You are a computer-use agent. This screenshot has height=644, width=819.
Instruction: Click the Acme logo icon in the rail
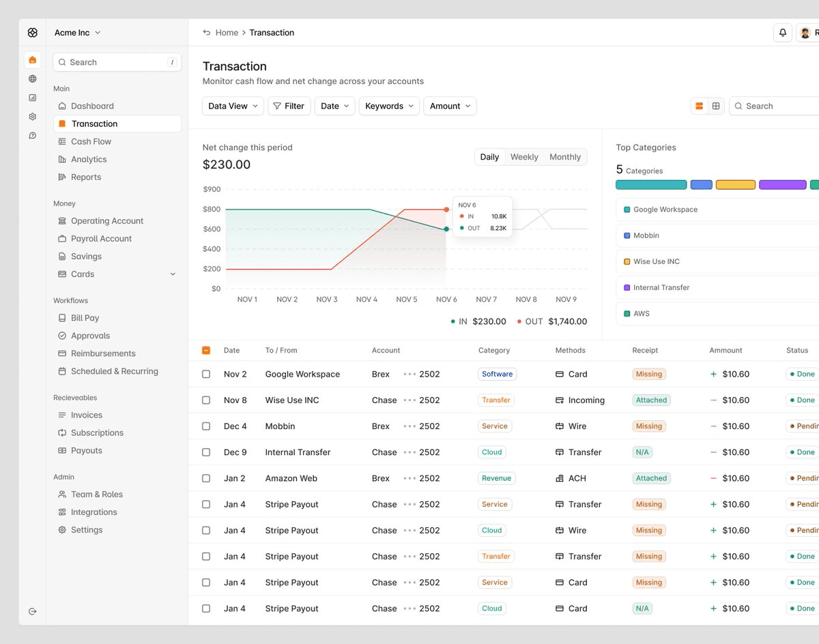pos(32,33)
